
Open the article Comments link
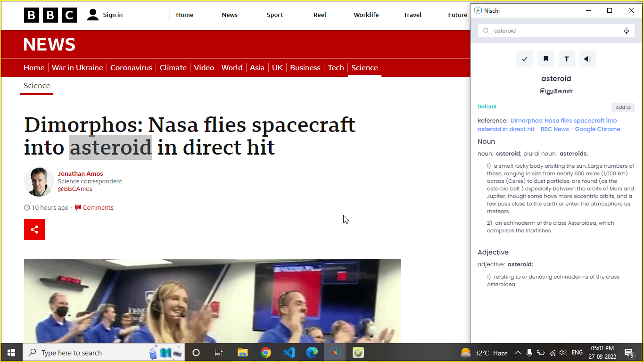tap(94, 208)
